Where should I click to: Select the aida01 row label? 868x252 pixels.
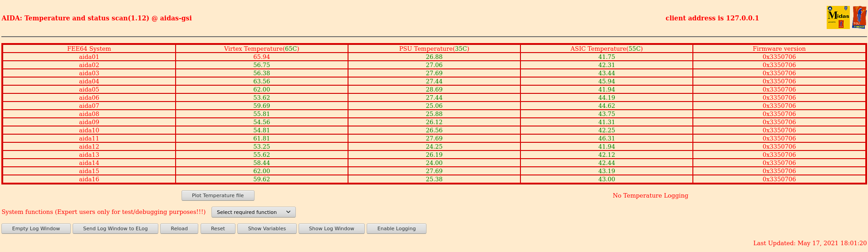pos(89,57)
